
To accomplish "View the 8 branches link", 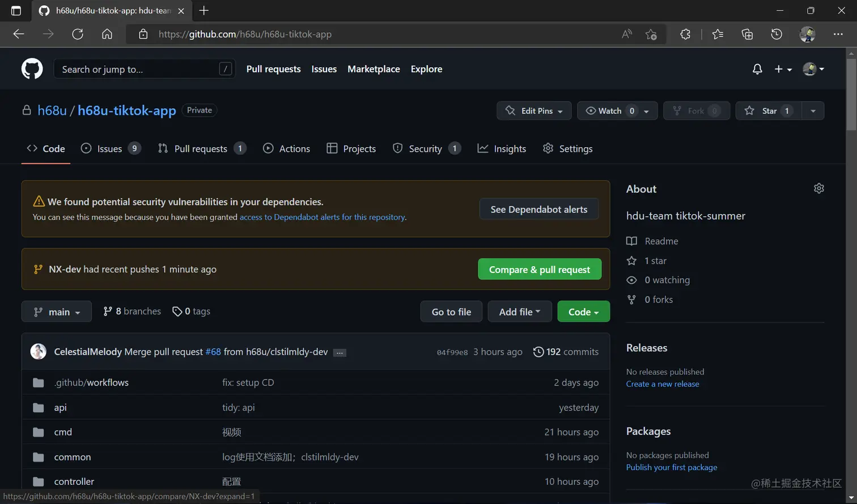I will pos(132,311).
